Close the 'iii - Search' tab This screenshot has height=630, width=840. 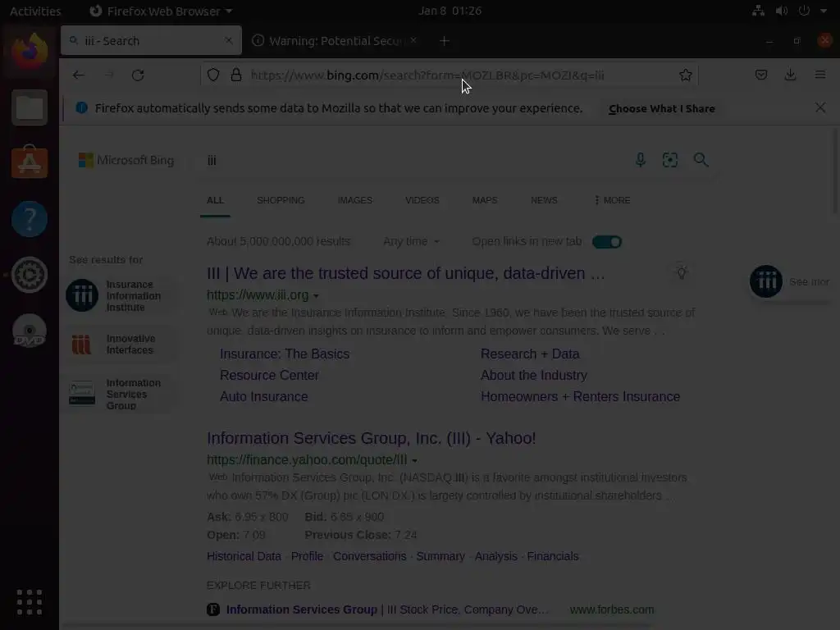(x=229, y=40)
